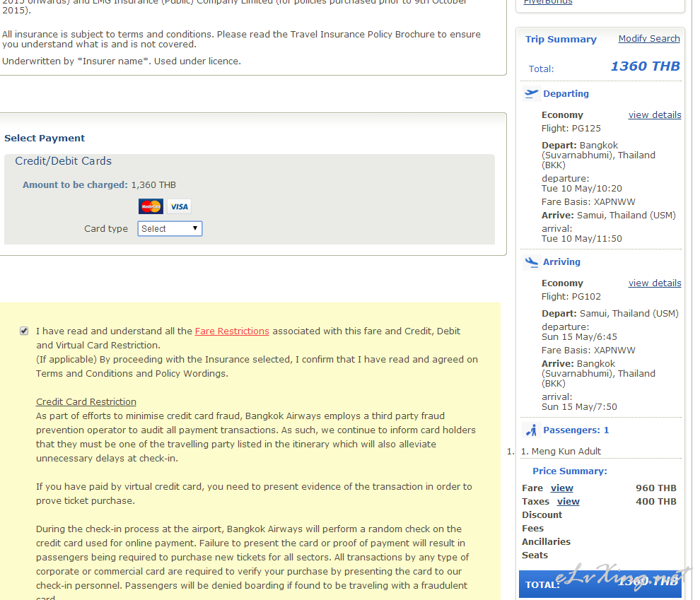Viewport: 700px width, 600px height.
Task: Open the Fare Restrictions link
Action: pyautogui.click(x=232, y=331)
